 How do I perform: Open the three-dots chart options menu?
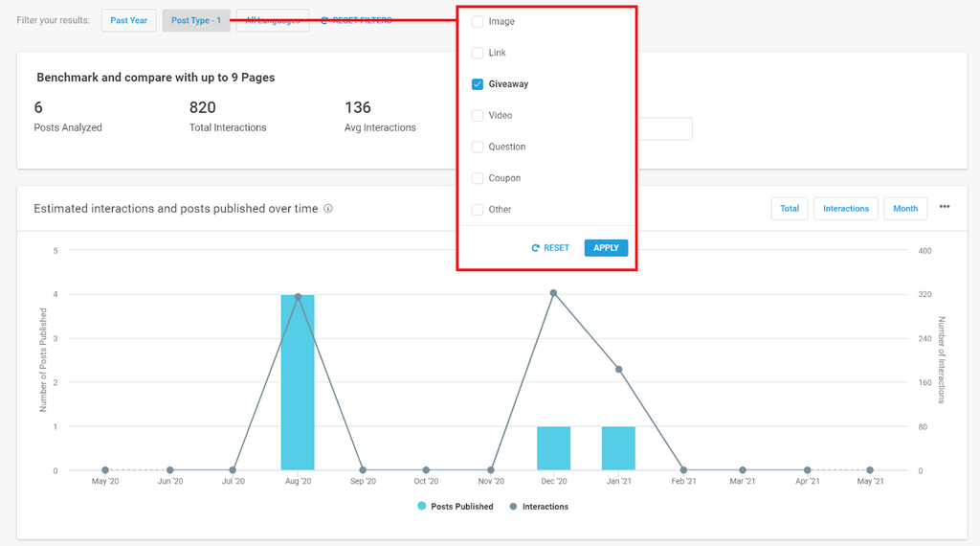tap(944, 207)
